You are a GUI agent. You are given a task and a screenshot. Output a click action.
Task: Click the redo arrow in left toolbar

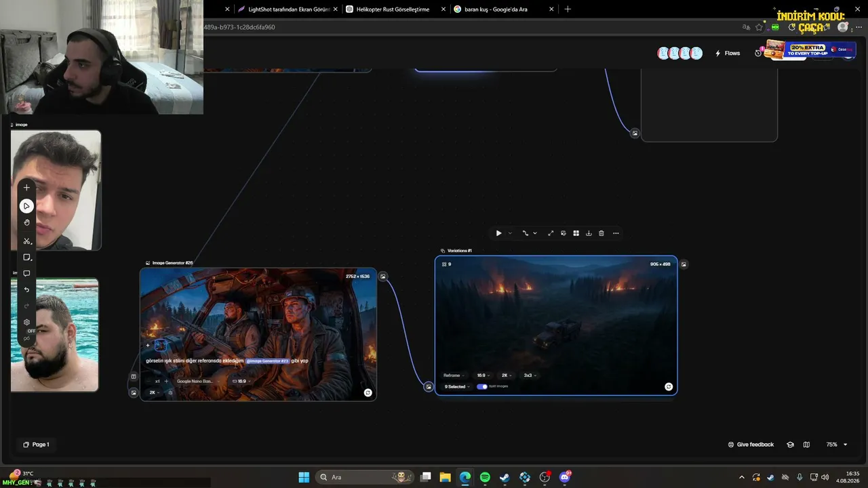[x=26, y=306]
